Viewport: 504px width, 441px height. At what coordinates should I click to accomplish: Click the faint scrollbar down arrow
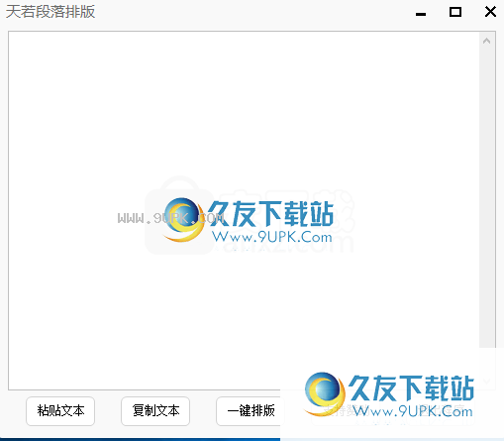tap(486, 381)
